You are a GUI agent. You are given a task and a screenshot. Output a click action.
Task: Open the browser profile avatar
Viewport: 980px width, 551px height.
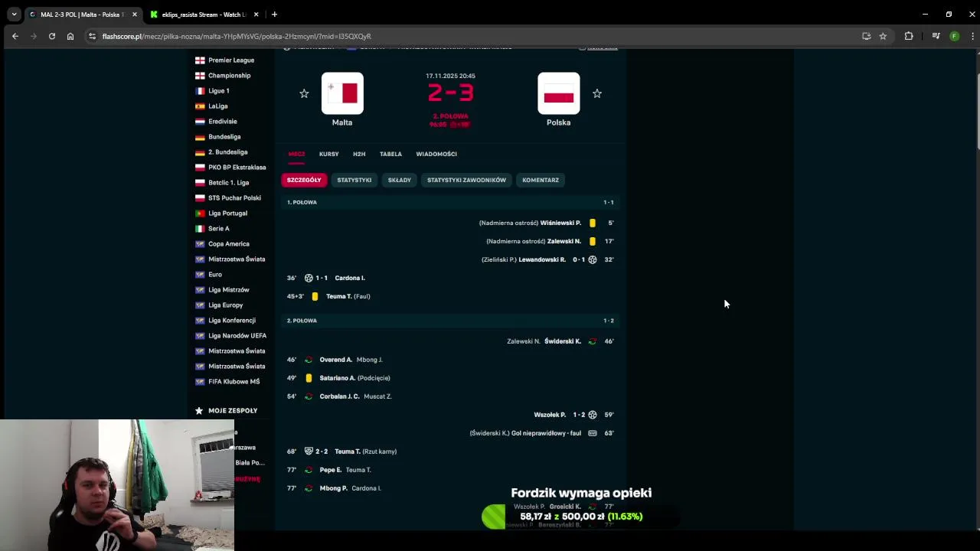coord(954,36)
